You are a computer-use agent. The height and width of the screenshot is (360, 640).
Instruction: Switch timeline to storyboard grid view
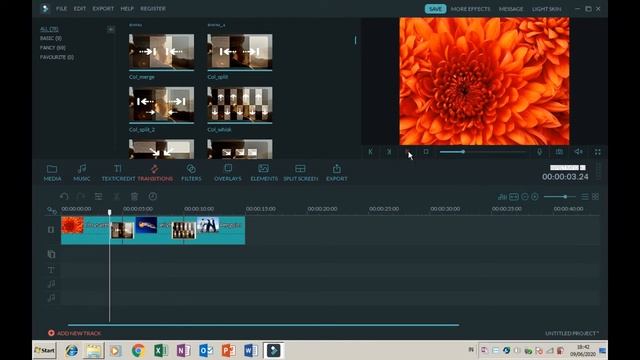(596, 197)
